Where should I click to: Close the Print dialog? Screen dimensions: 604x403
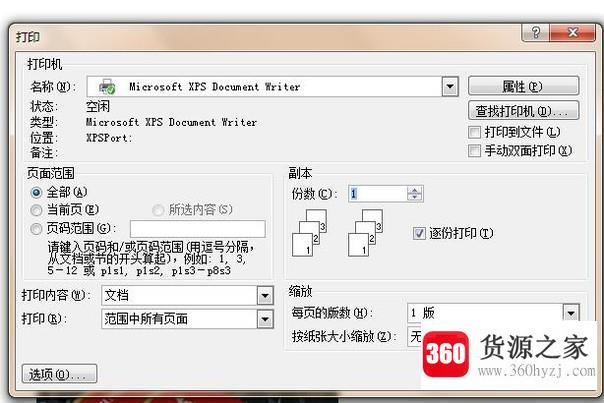573,32
